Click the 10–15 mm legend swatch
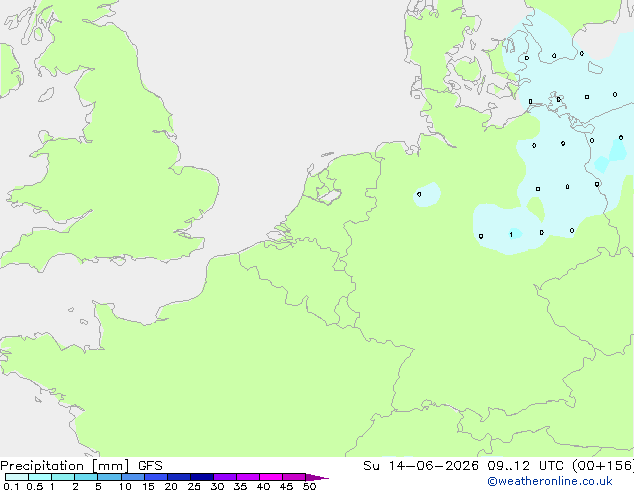 coord(133,477)
